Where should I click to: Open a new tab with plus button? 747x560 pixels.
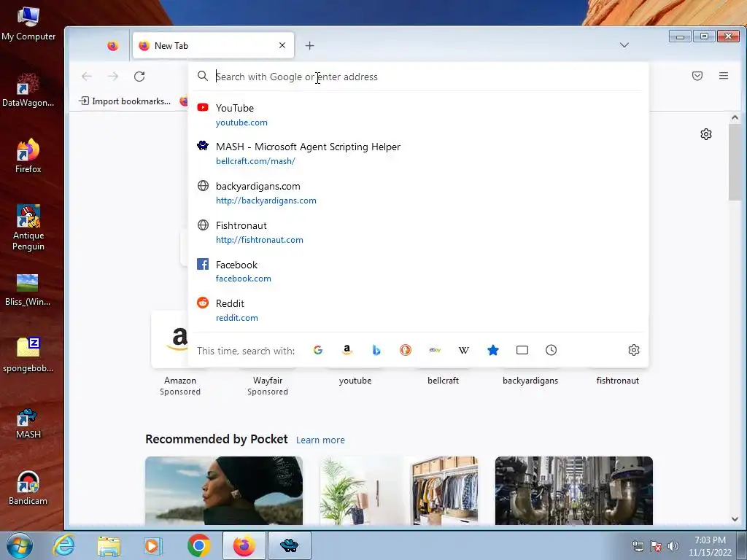pyautogui.click(x=309, y=46)
